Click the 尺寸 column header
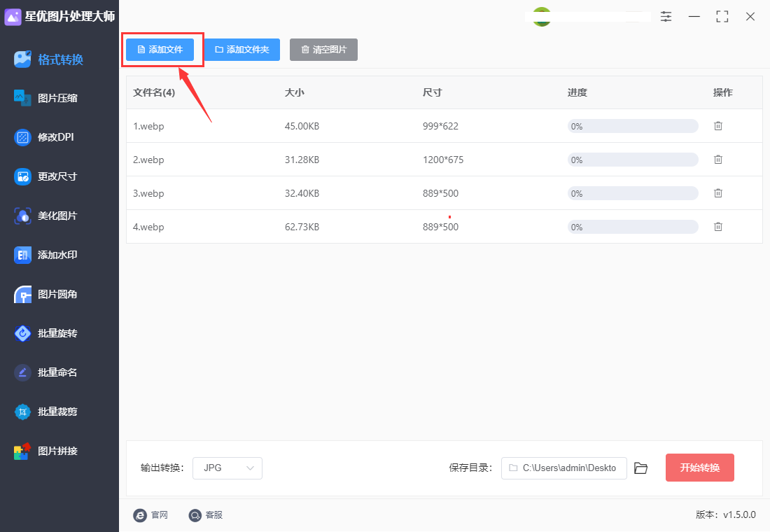 pos(432,92)
